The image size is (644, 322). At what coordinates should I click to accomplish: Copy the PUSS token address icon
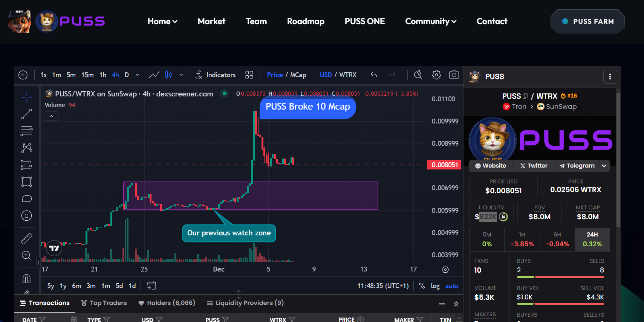click(525, 96)
